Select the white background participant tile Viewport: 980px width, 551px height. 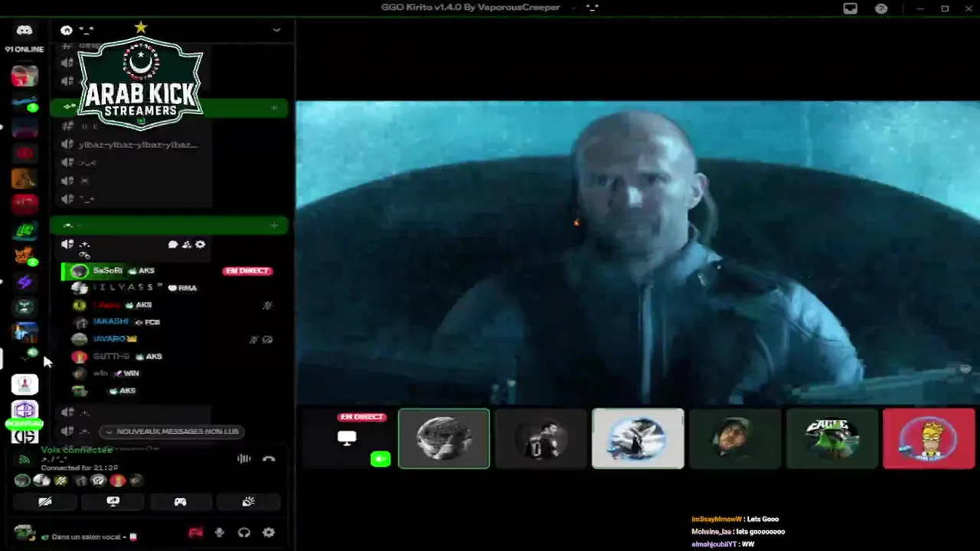click(x=638, y=439)
